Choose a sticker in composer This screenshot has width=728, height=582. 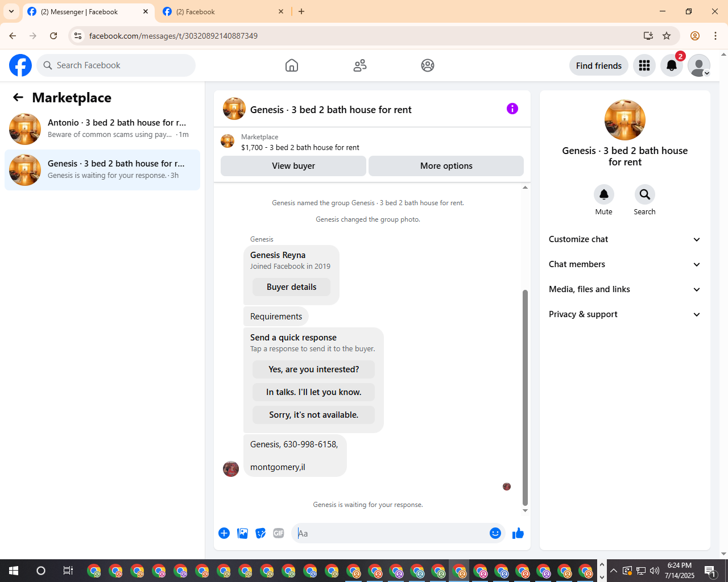point(260,533)
